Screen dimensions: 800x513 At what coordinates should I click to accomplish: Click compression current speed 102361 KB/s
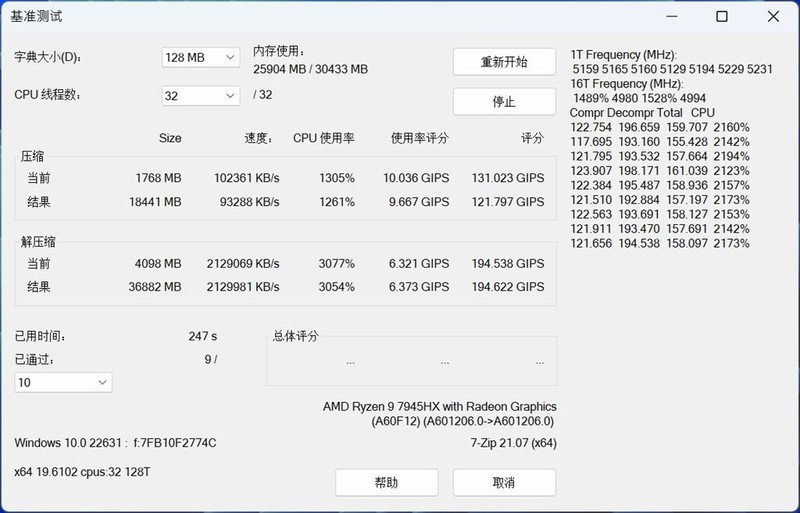(x=246, y=178)
